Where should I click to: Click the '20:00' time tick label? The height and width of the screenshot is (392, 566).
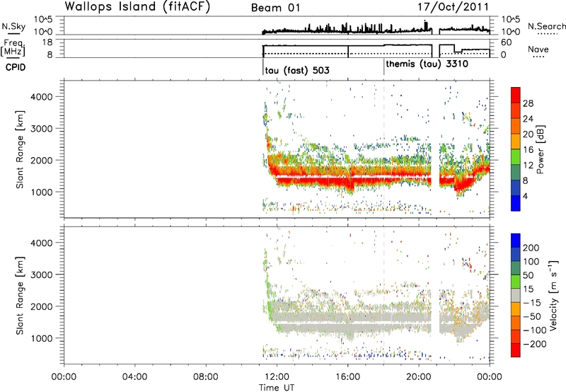click(x=419, y=377)
